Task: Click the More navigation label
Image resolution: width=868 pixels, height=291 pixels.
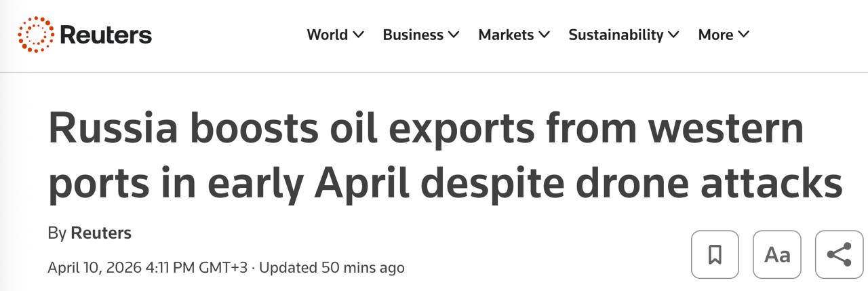Action: [x=715, y=35]
